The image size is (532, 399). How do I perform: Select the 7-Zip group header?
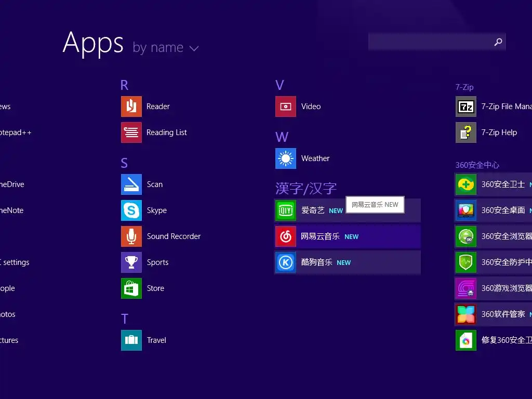pos(464,87)
